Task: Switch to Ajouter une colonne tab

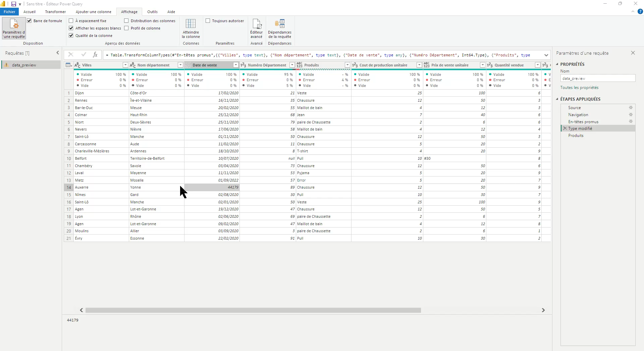Action: (93, 12)
